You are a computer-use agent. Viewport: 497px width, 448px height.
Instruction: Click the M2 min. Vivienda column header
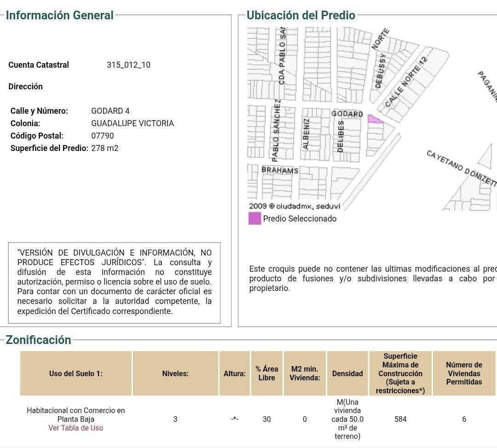[305, 373]
